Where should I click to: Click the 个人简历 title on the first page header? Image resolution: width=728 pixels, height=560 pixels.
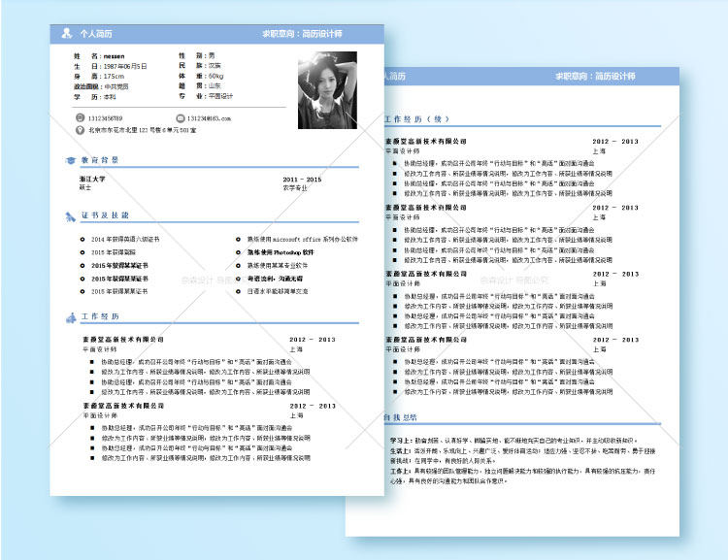coord(96,33)
